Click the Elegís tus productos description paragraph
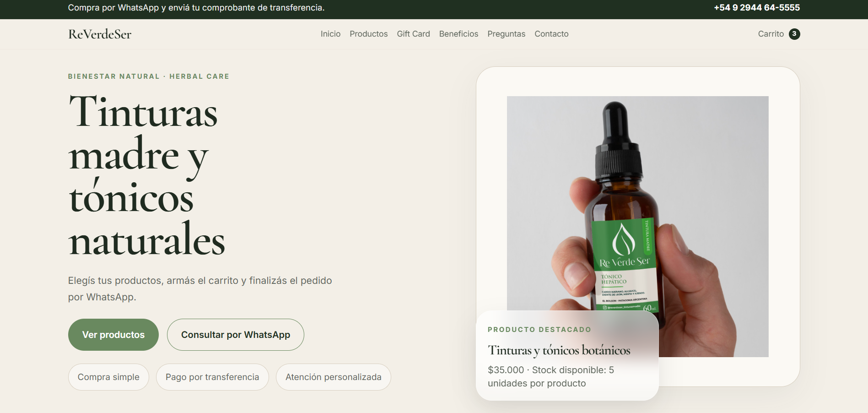The image size is (868, 413). click(200, 289)
